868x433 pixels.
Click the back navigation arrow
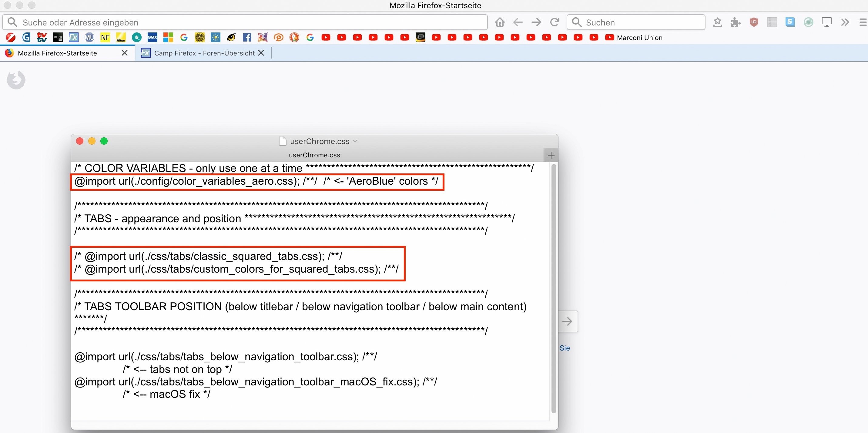(x=518, y=22)
